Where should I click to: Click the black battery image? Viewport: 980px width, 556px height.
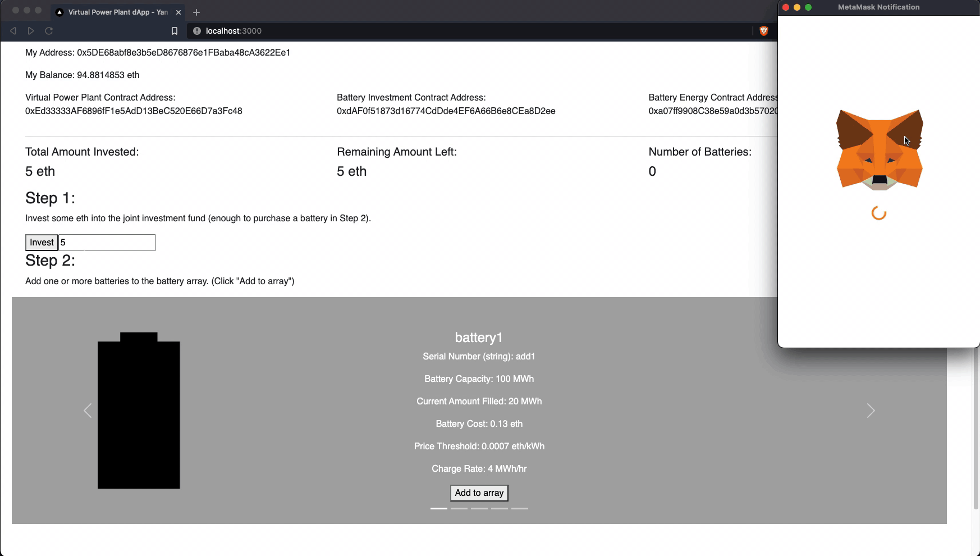pyautogui.click(x=139, y=411)
